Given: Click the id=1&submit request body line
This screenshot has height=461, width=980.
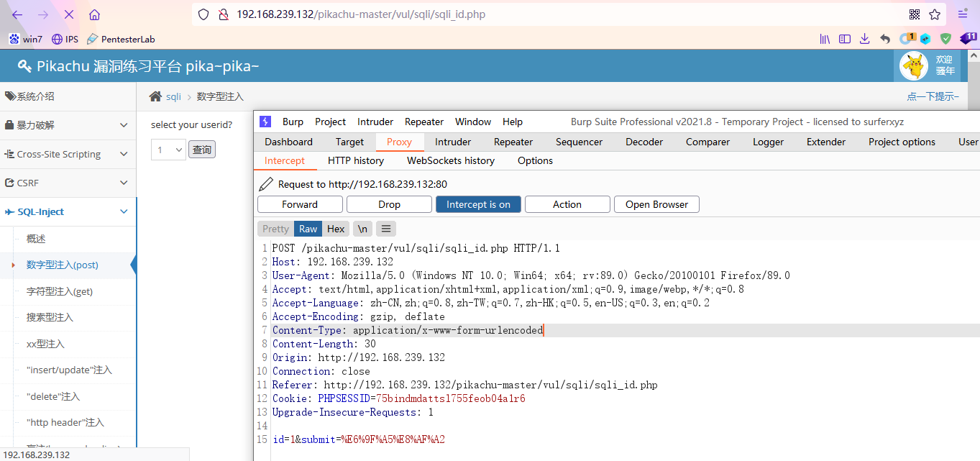Looking at the screenshot, I should click(x=359, y=439).
